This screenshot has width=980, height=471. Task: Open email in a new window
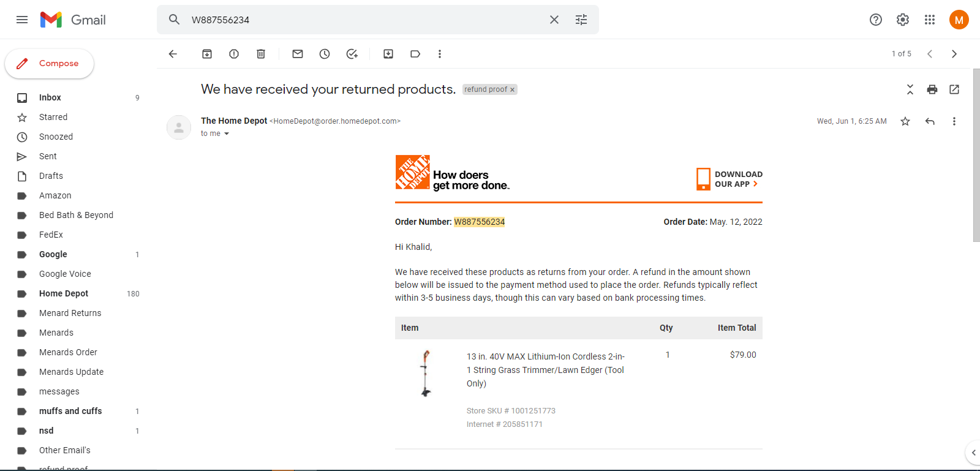pyautogui.click(x=954, y=89)
